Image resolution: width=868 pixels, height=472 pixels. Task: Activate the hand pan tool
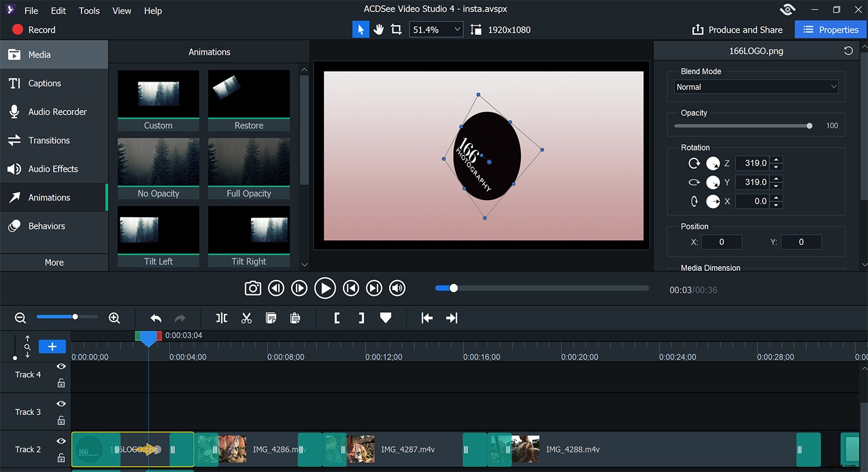pyautogui.click(x=378, y=29)
